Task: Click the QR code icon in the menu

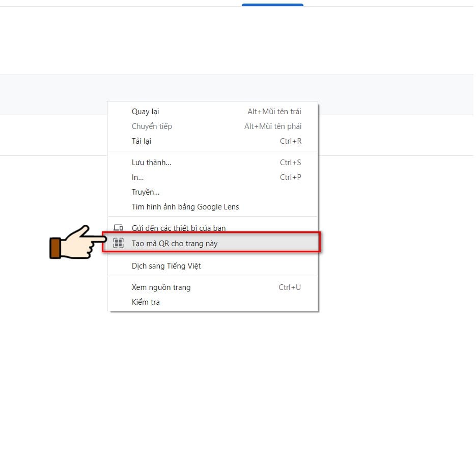Action: pos(118,243)
